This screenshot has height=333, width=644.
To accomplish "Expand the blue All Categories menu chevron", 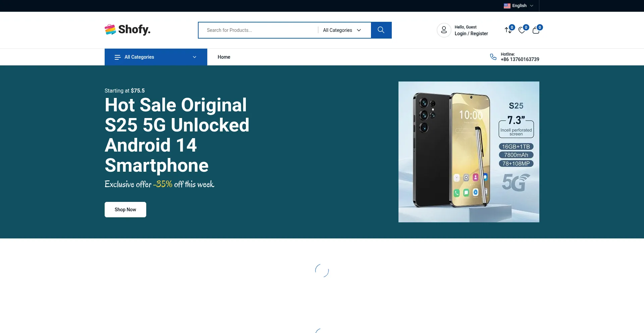I will pos(195,57).
